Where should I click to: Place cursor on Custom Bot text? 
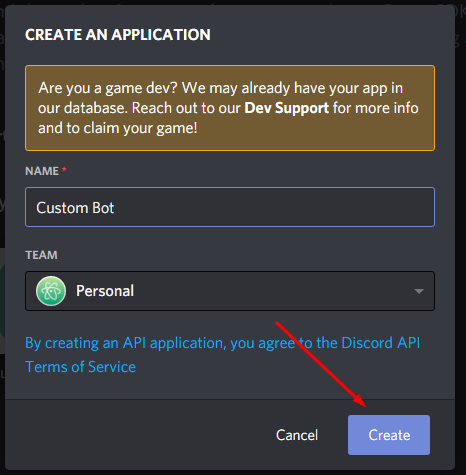tap(75, 208)
